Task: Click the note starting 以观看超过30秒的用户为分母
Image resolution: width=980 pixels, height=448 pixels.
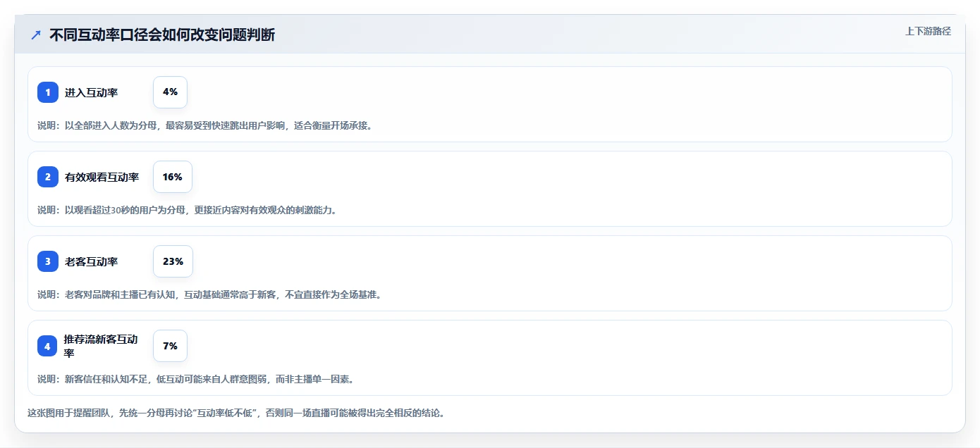Action: tap(187, 210)
